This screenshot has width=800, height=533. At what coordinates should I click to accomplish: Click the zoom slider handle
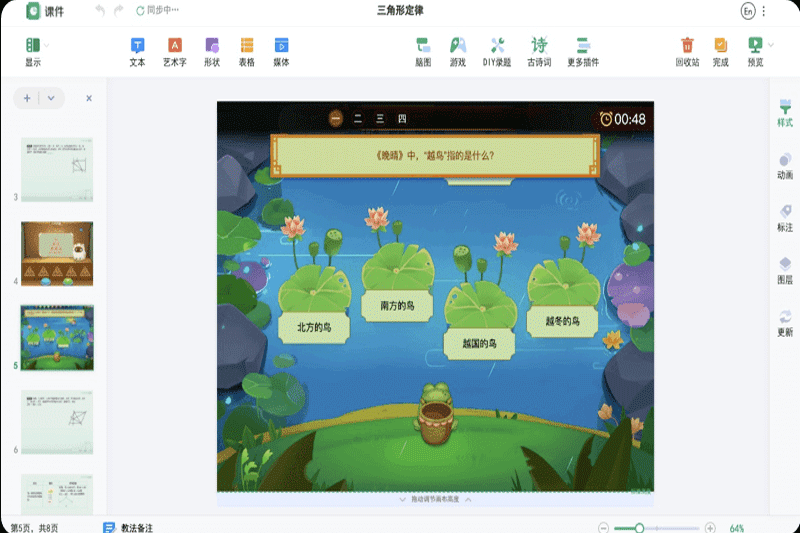pyautogui.click(x=639, y=528)
